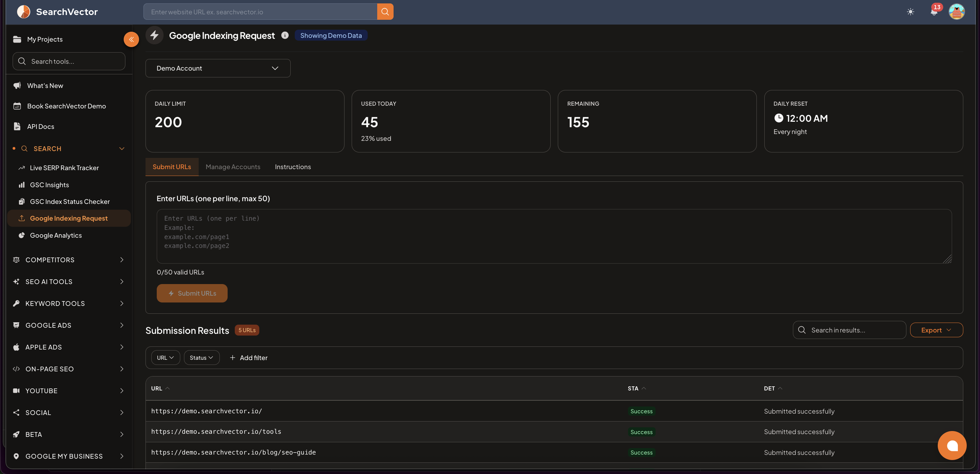
Task: Open the Status filter dropdown
Action: coord(202,358)
